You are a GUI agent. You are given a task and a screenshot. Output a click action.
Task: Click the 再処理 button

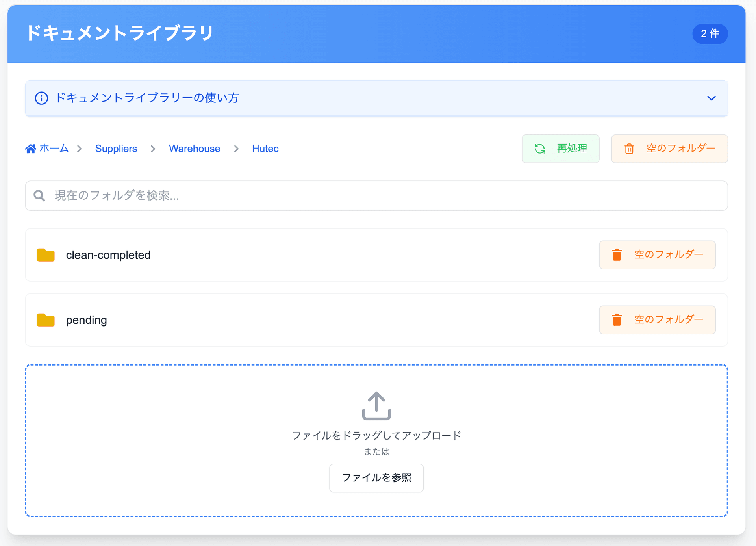[560, 149]
